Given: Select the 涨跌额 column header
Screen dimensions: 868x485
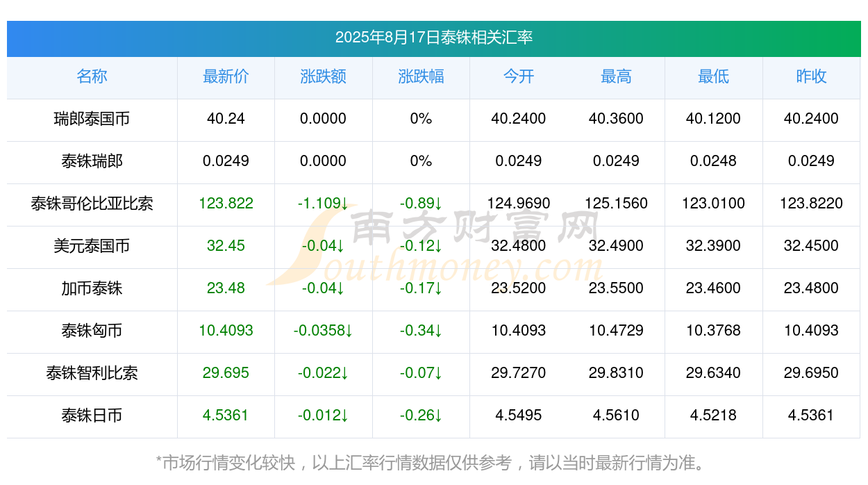Looking at the screenshot, I should [324, 76].
